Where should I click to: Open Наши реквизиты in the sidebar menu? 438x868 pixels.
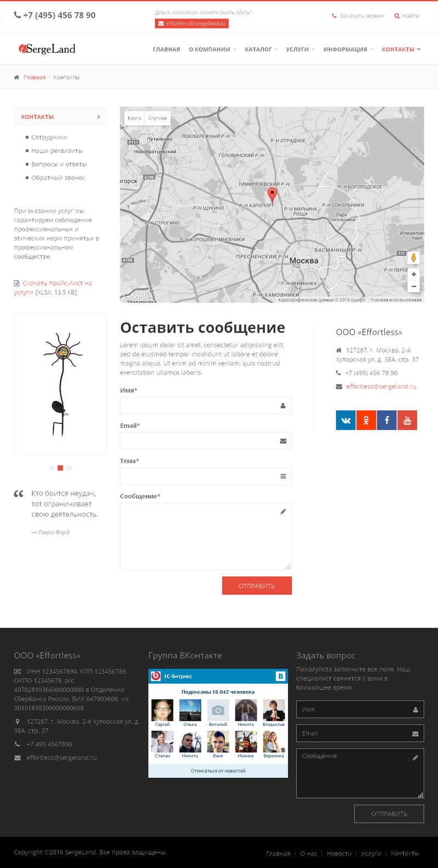57,150
